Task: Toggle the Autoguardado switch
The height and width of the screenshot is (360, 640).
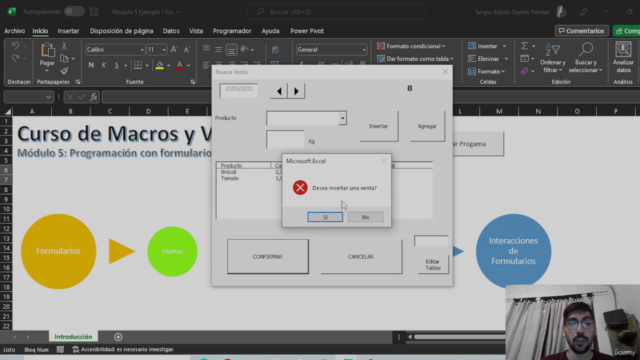Action: [x=74, y=11]
